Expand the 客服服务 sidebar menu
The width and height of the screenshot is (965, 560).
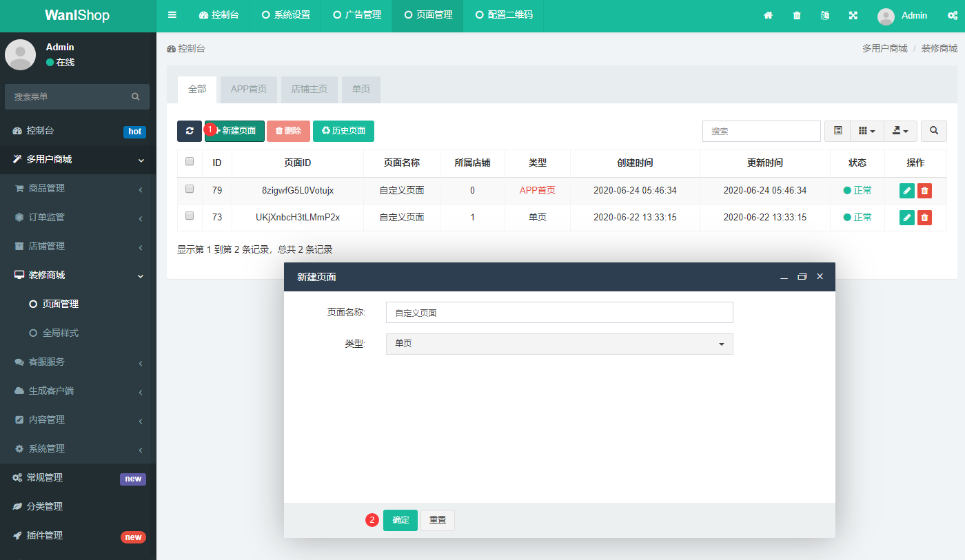tap(78, 362)
